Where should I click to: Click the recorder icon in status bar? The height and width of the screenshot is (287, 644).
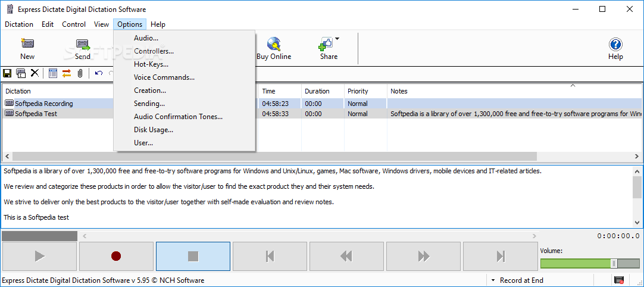(618, 280)
